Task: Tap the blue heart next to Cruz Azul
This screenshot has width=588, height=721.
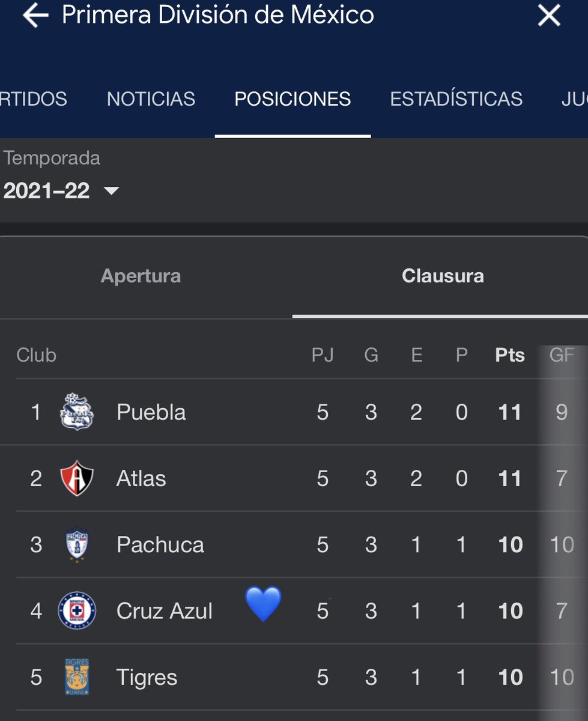Action: [263, 604]
